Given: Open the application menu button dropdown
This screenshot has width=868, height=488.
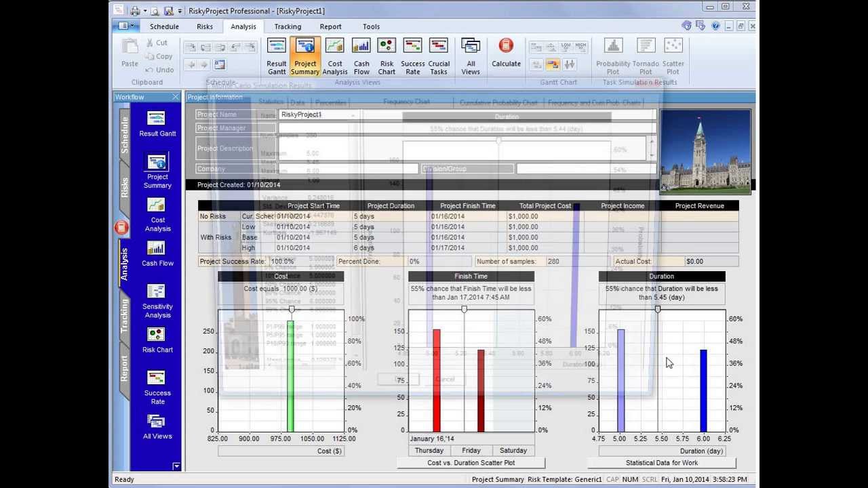Looking at the screenshot, I should pos(125,26).
